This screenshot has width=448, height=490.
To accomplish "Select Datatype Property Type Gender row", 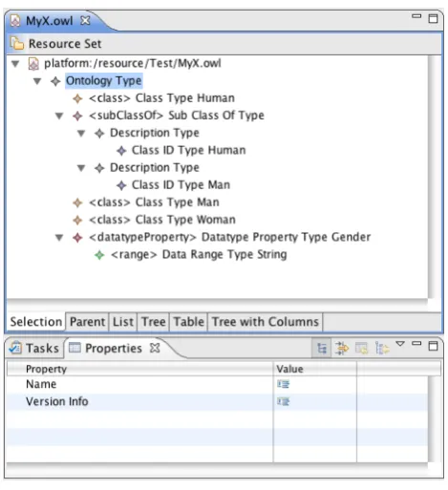I will click(230, 237).
